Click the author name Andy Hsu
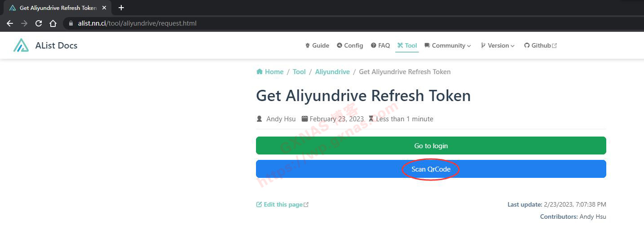The height and width of the screenshot is (234, 644). point(281,119)
